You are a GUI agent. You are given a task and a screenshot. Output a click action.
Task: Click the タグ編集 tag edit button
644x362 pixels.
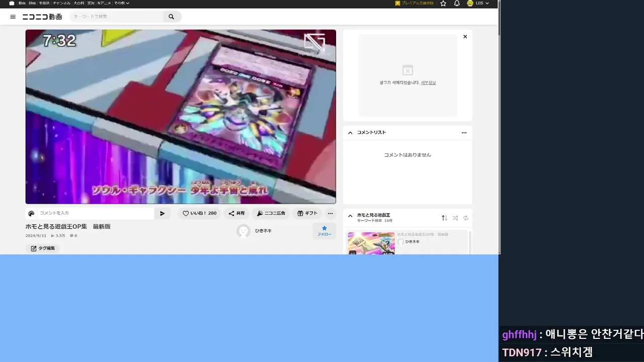click(x=43, y=248)
